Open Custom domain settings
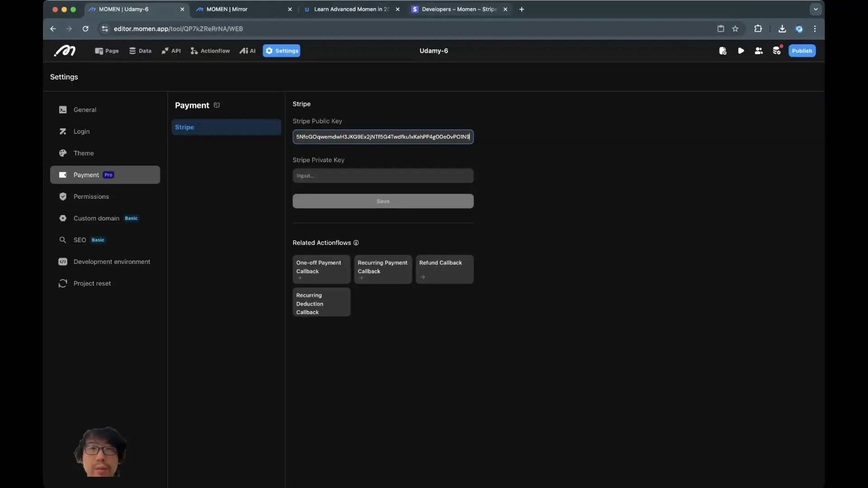This screenshot has height=488, width=868. (105, 218)
